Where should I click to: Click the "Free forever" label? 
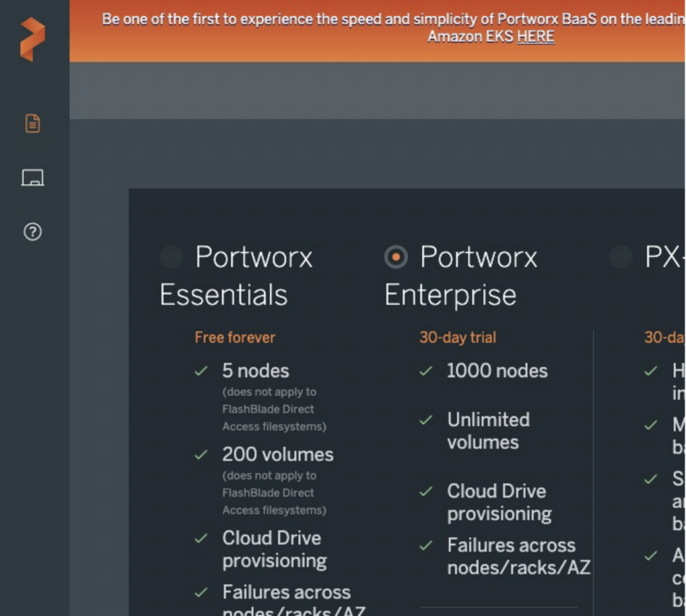coord(234,337)
